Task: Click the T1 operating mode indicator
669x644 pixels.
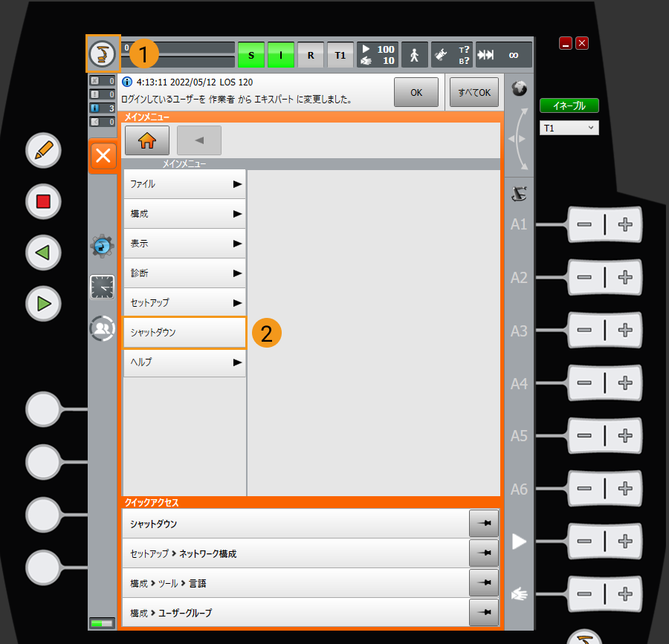Action: (x=340, y=55)
